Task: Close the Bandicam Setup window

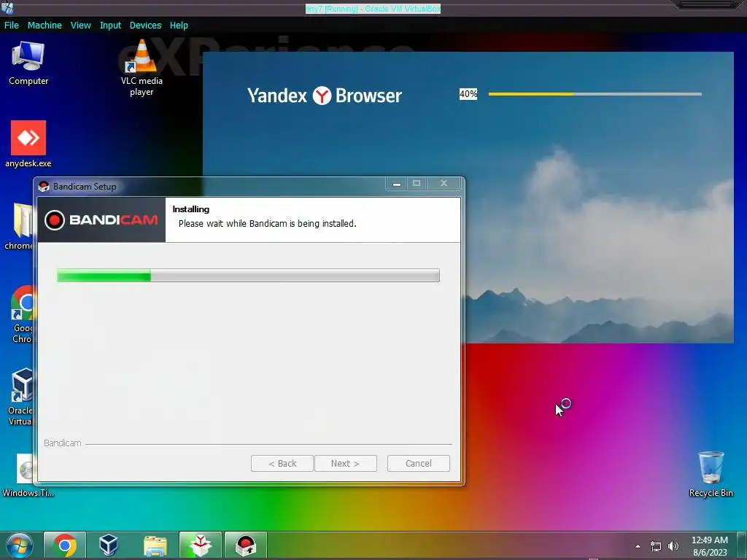Action: (x=444, y=183)
